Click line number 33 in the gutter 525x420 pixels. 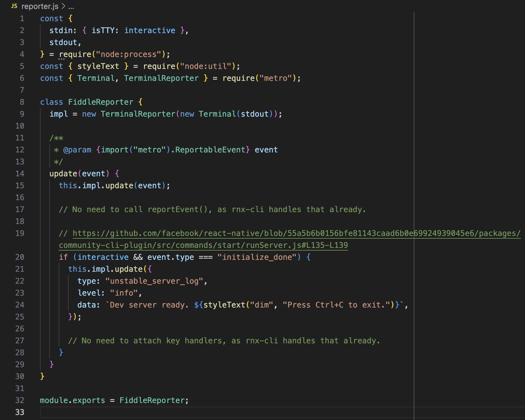coord(20,412)
